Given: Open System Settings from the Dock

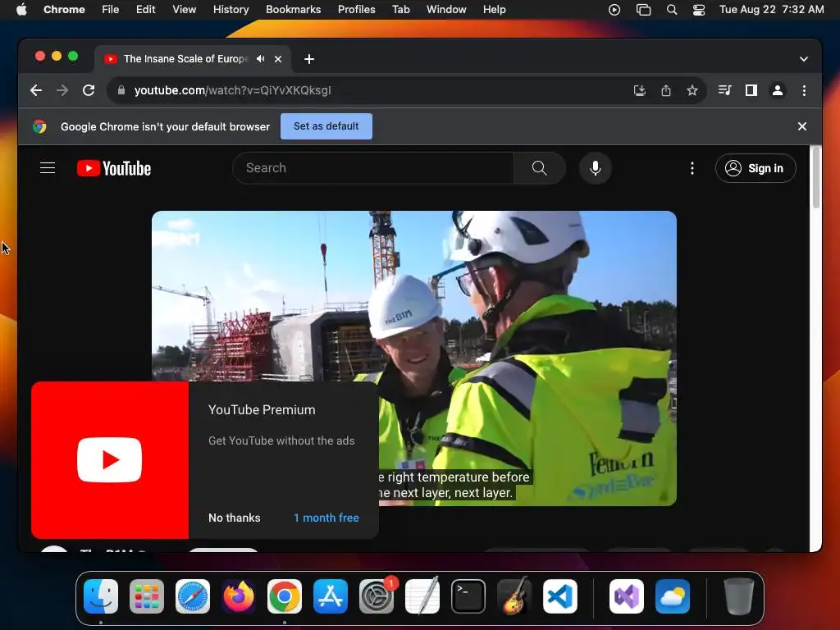Looking at the screenshot, I should coord(377,596).
